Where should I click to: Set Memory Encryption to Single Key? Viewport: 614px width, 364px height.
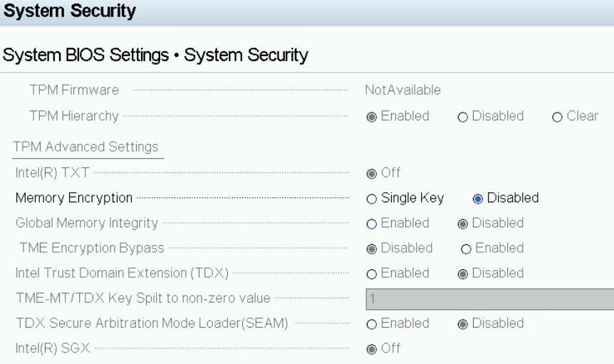pyautogui.click(x=372, y=199)
